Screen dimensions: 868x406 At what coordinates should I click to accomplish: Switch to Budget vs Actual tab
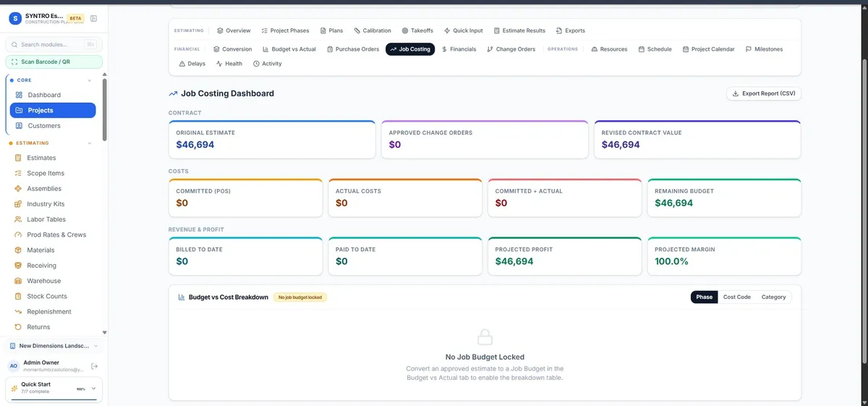pyautogui.click(x=289, y=49)
